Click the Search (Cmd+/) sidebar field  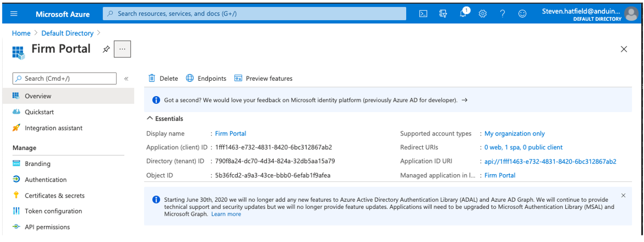pyautogui.click(x=65, y=79)
